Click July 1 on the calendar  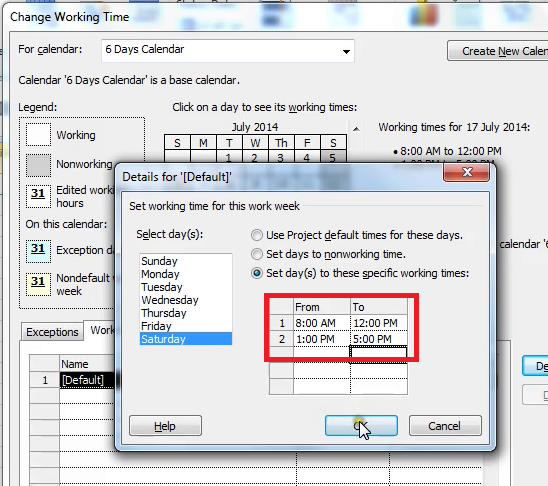click(229, 157)
